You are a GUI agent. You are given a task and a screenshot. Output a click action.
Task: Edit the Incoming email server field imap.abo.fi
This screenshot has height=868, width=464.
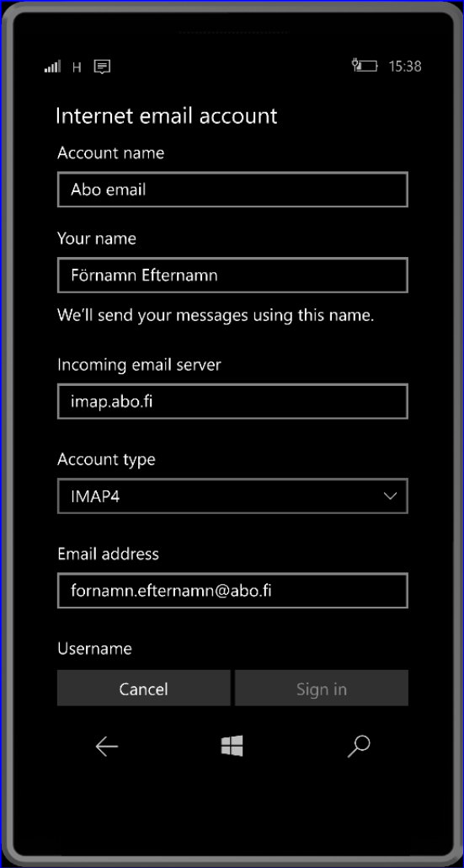click(232, 401)
